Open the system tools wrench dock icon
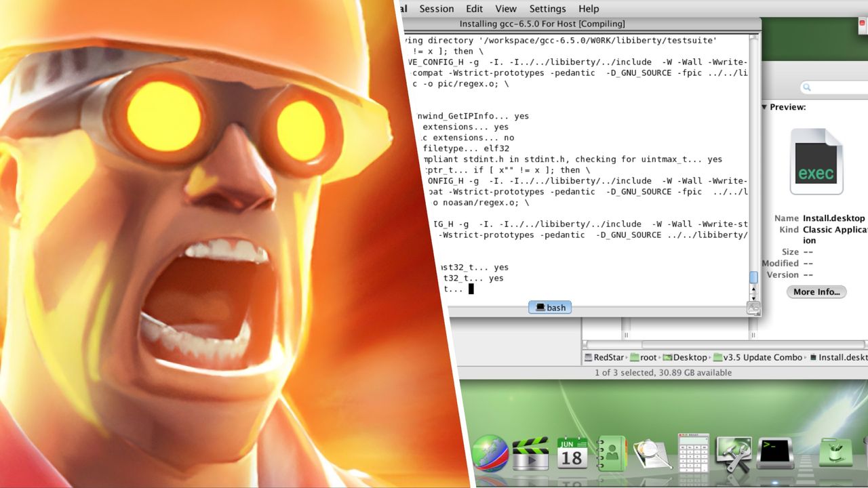Screen dimensions: 868x488 pos(734,453)
